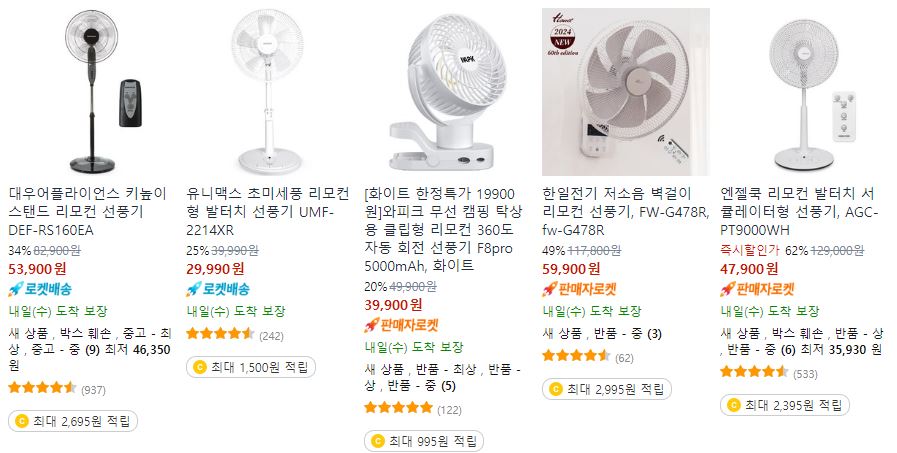Click star rating with 122 reviews
Image resolution: width=897 pixels, height=453 pixels.
(x=399, y=408)
